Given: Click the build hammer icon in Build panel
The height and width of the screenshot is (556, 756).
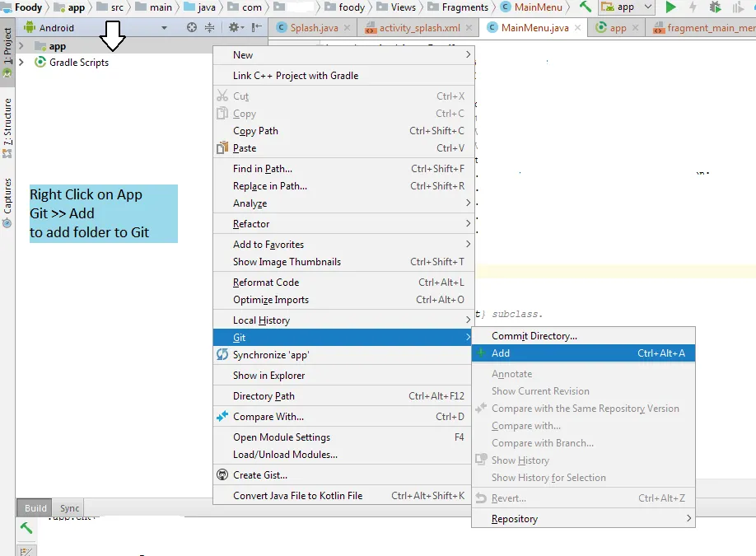Looking at the screenshot, I should 26,528.
